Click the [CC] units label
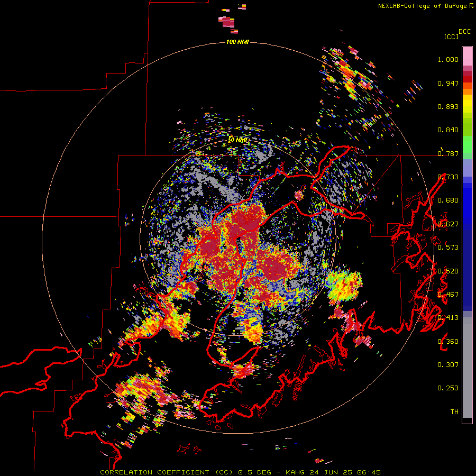The image size is (476, 476). (x=452, y=36)
